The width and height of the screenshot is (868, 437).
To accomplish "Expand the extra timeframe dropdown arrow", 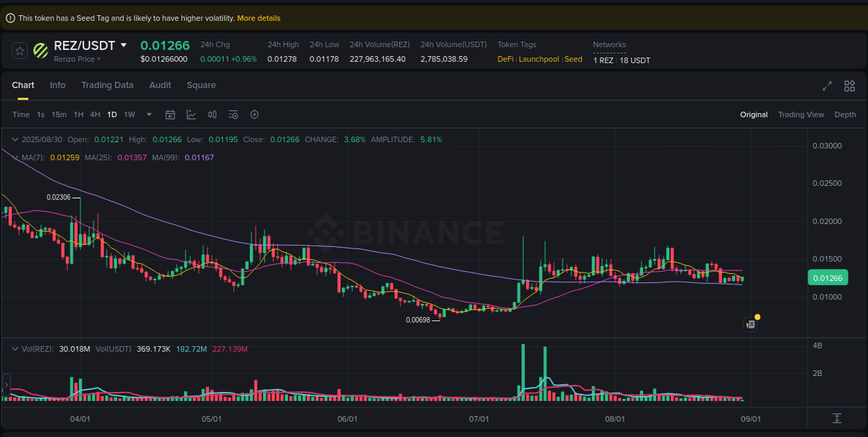I will [148, 114].
